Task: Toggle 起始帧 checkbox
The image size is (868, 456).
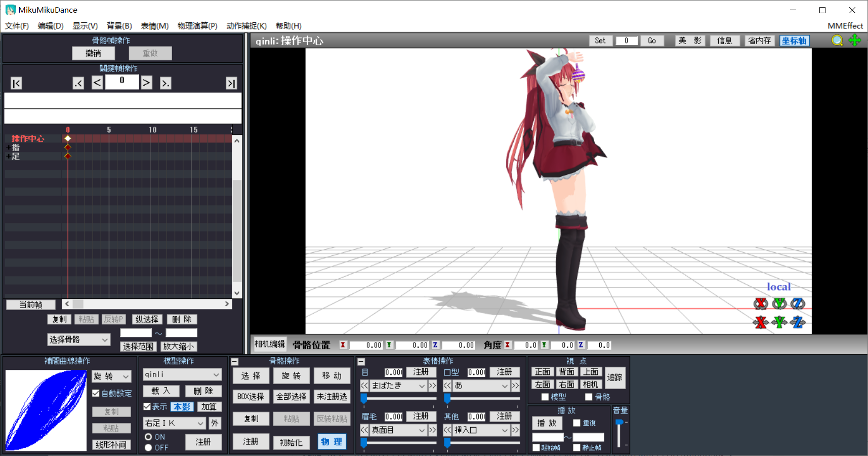Action: pos(536,447)
